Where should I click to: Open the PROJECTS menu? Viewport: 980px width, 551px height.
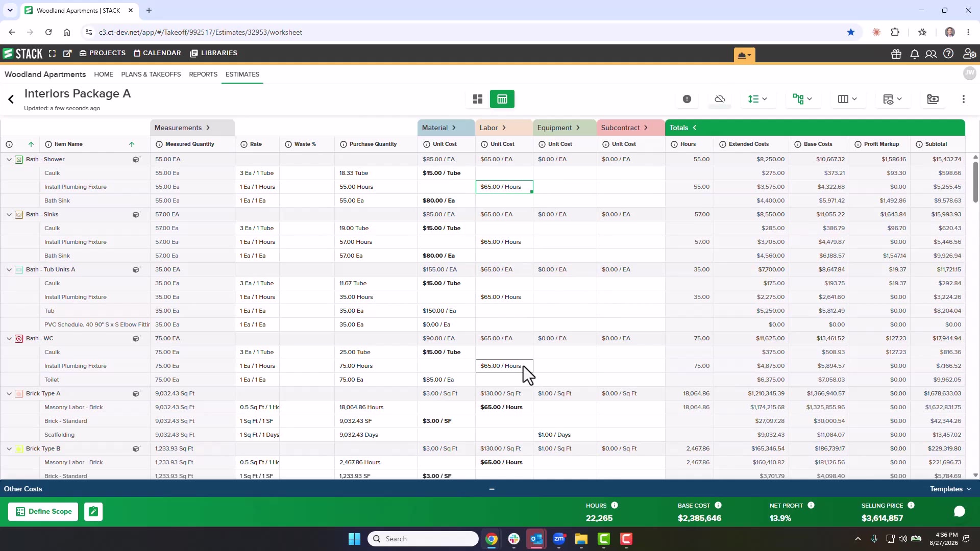coord(103,53)
